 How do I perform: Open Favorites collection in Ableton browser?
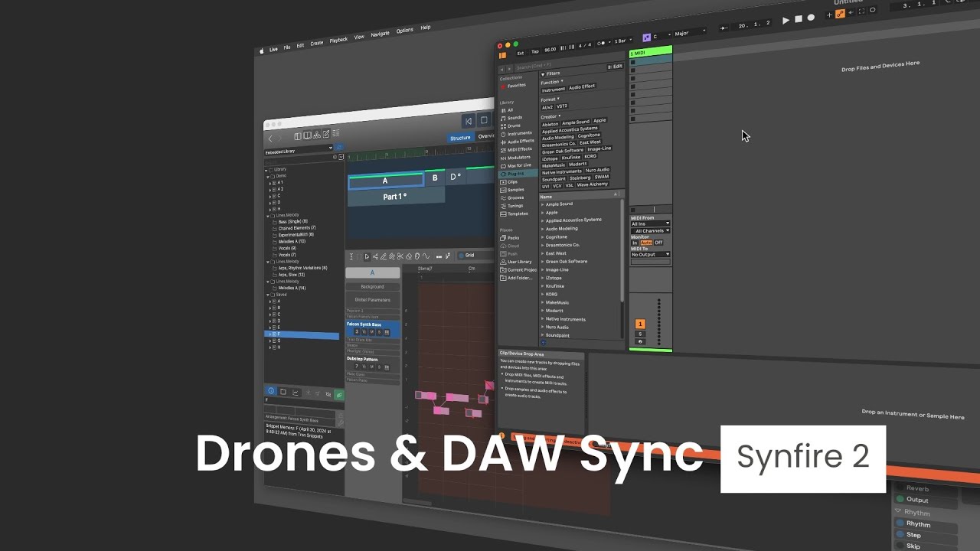pos(515,86)
